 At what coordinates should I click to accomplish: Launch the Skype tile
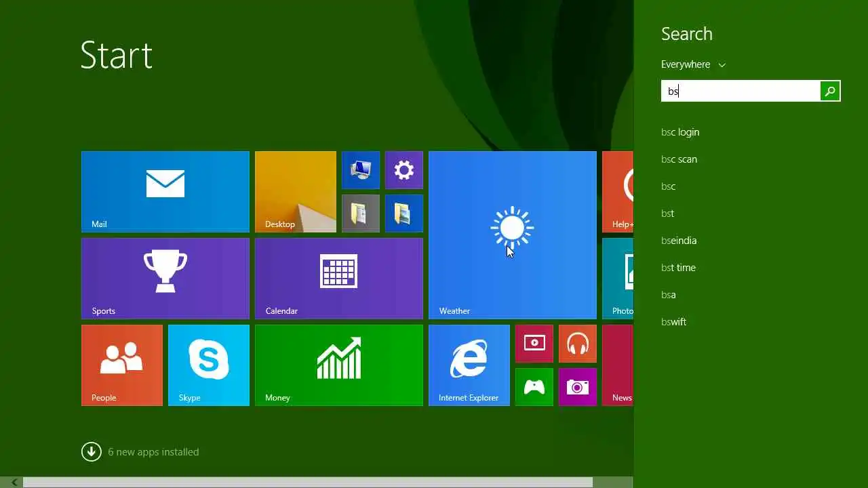click(x=209, y=365)
